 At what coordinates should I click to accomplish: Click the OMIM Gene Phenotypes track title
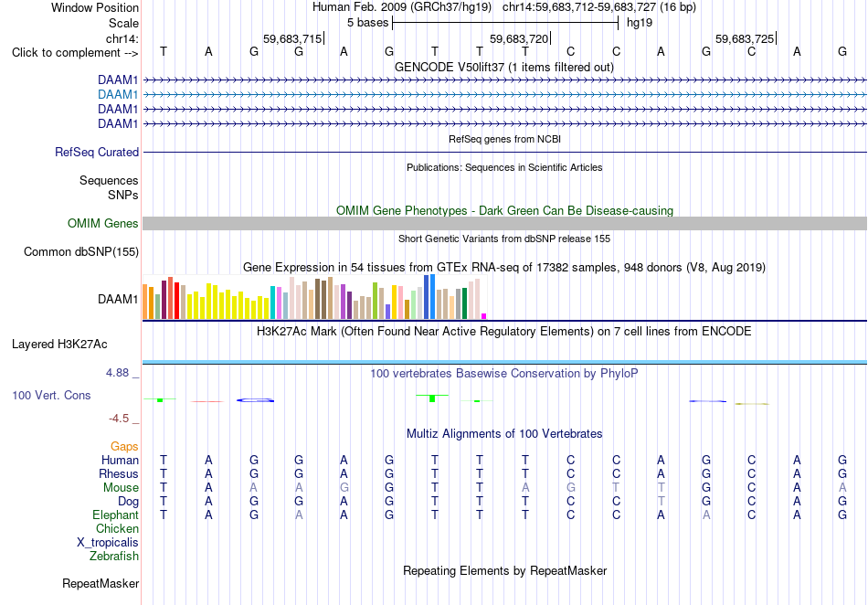pyautogui.click(x=505, y=211)
